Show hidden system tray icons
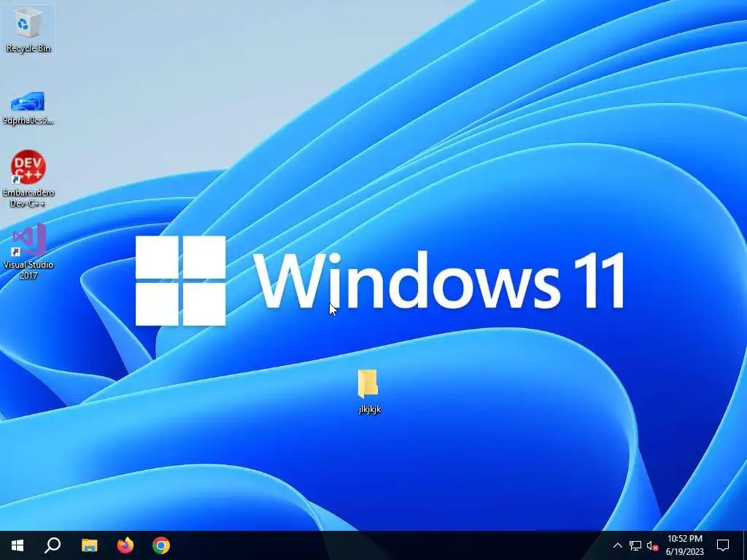 (x=617, y=545)
